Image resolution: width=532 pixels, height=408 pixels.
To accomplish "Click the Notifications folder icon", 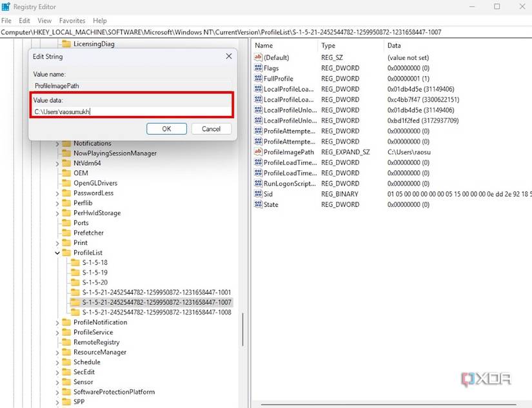I will click(66, 143).
